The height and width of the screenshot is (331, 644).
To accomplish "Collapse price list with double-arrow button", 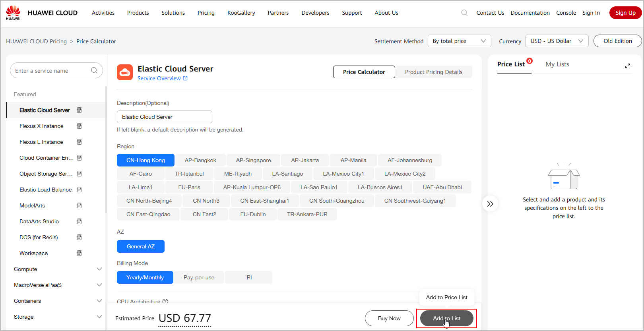I will [490, 204].
